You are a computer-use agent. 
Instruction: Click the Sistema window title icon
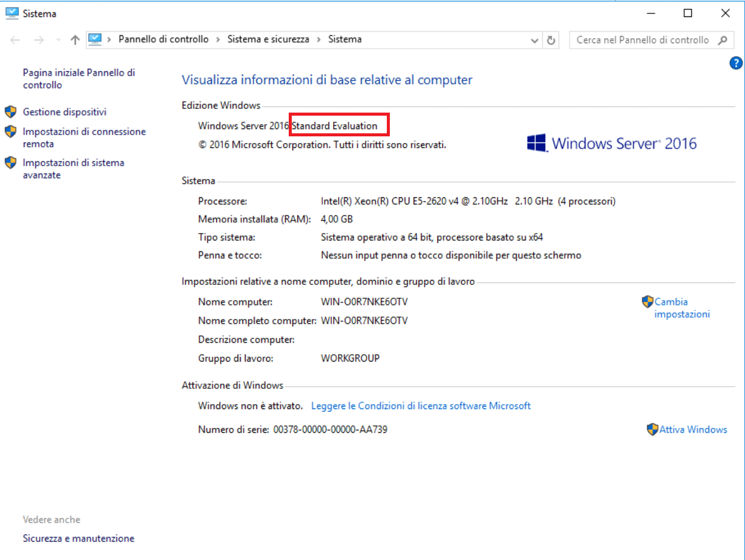pos(12,13)
